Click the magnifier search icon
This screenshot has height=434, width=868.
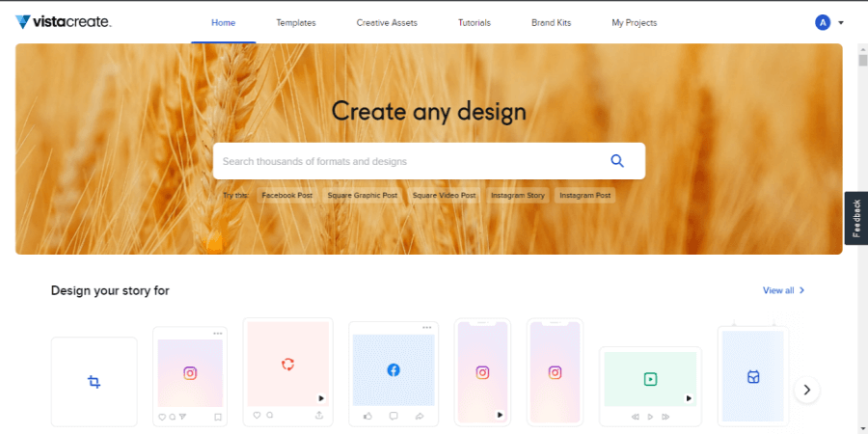[x=617, y=161]
